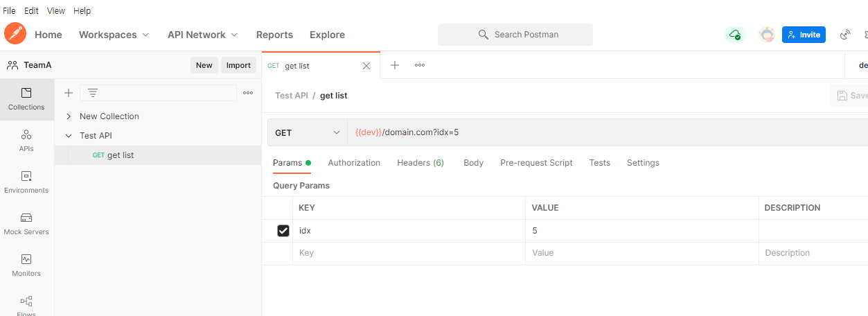868x316 pixels.
Task: Open the Monitors sidebar panel
Action: (26, 265)
